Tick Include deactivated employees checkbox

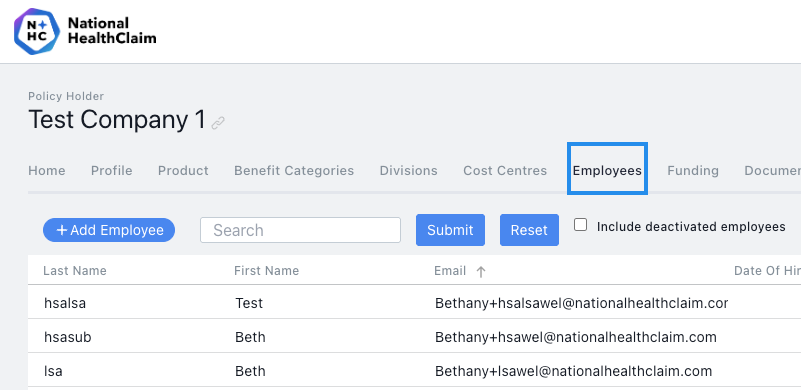point(580,225)
